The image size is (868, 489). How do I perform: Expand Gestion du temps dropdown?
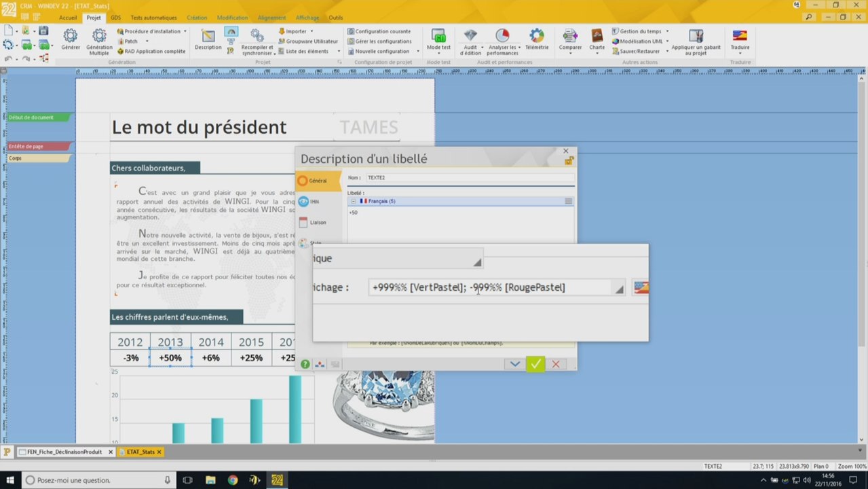point(666,31)
